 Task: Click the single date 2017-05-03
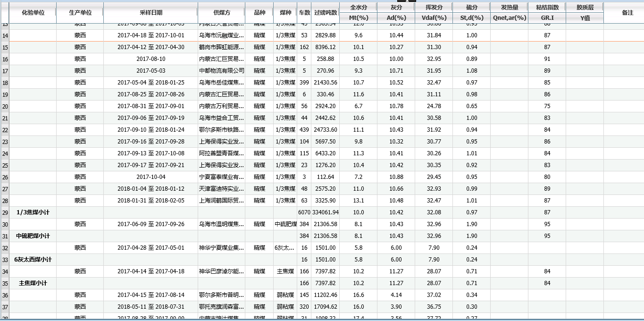(x=151, y=71)
